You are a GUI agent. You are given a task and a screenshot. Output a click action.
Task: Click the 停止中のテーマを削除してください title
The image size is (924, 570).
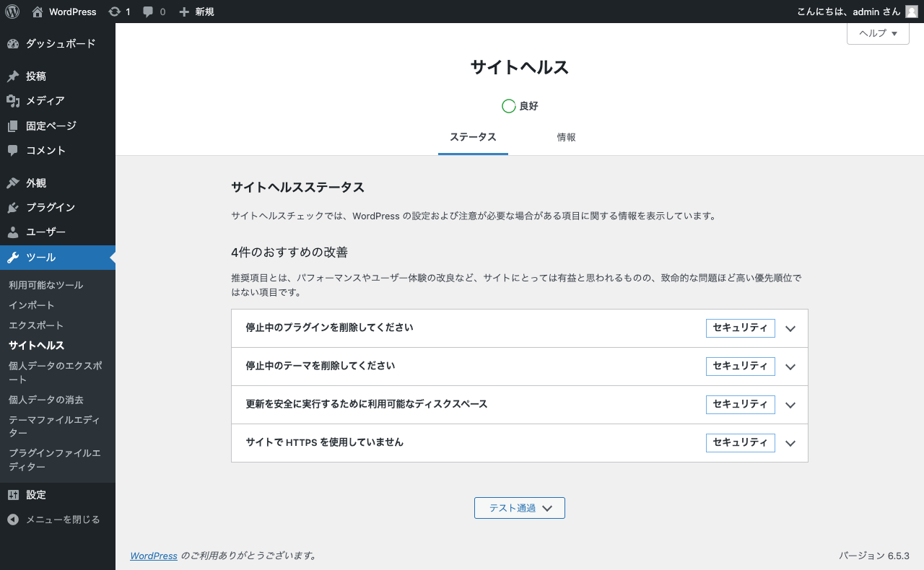[321, 366]
